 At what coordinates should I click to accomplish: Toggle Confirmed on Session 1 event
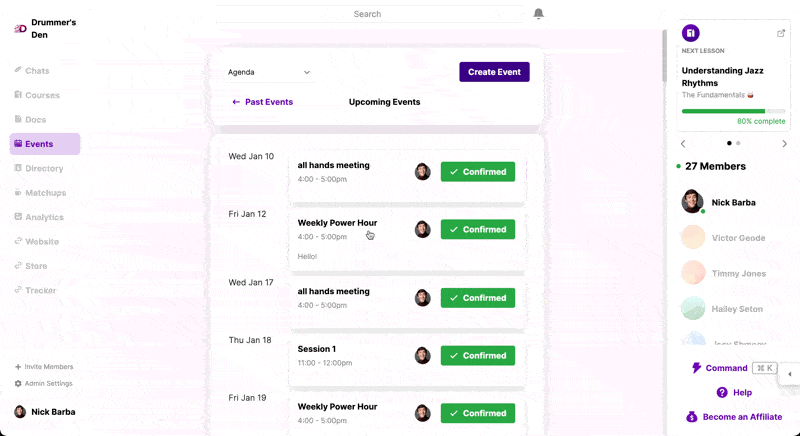point(478,355)
